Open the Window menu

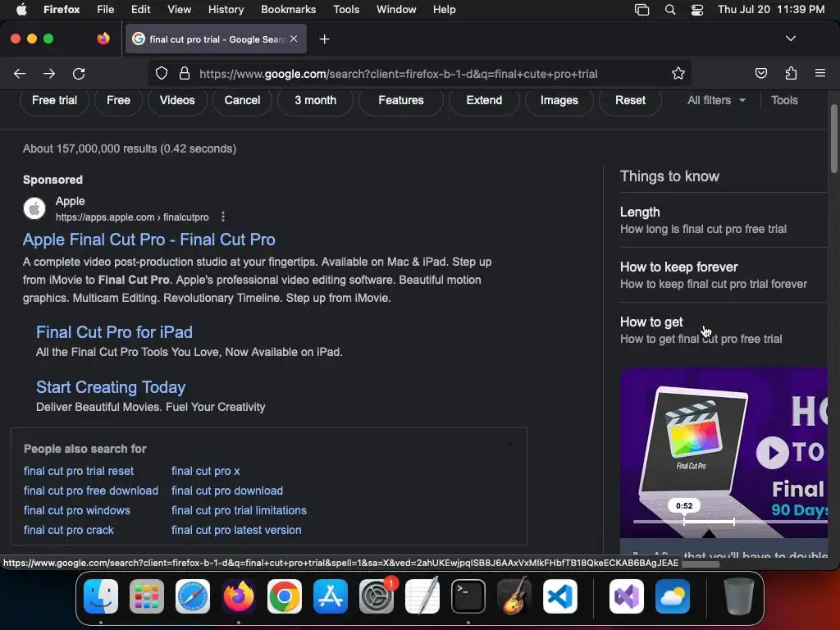tap(396, 10)
